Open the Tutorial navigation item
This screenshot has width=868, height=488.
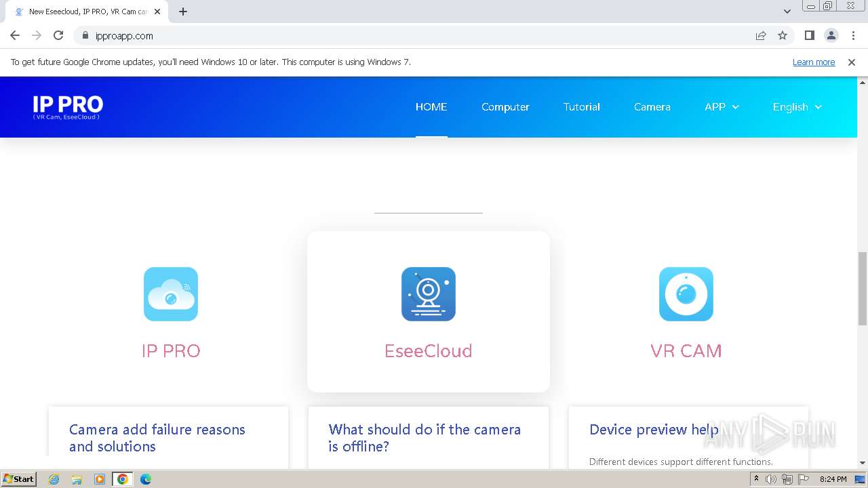point(582,107)
